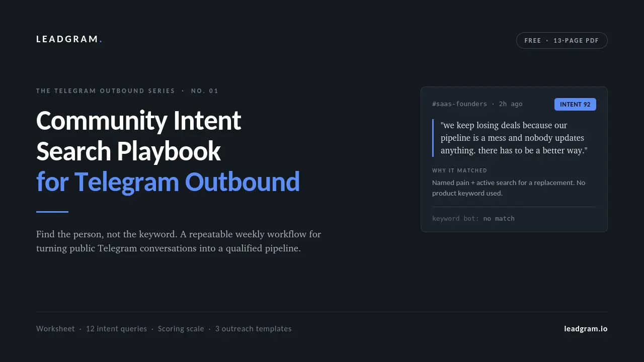Click the 'Named pain + active search' explanation text

[x=509, y=188]
